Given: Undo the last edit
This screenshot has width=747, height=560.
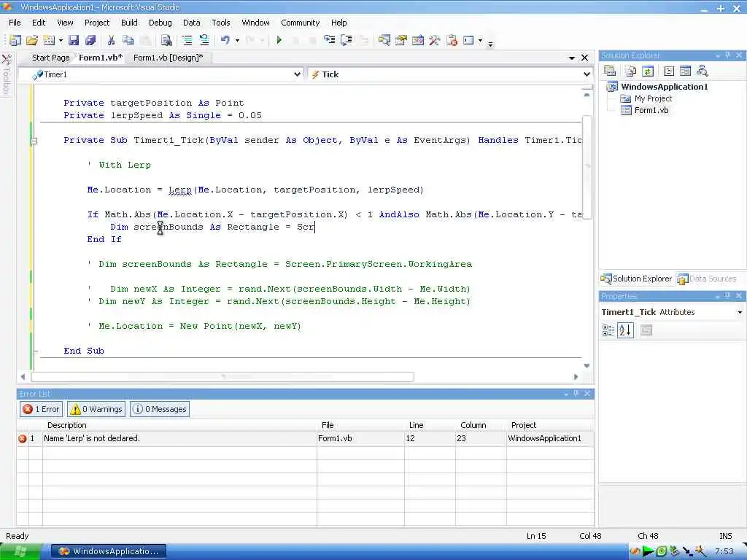Looking at the screenshot, I should pyautogui.click(x=225, y=41).
